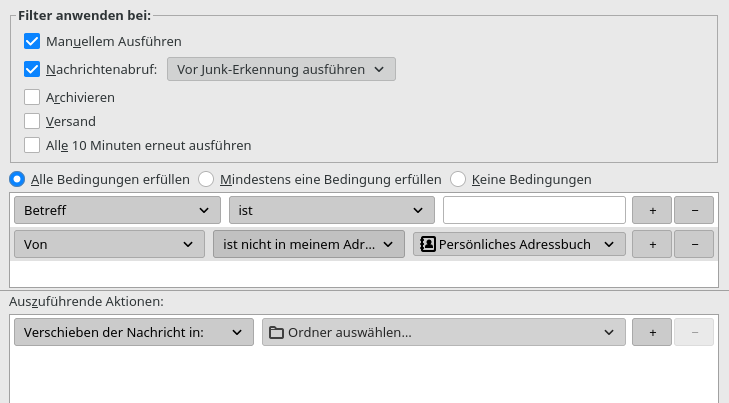
Task: Open the Vor Junk-Erkennung ausführen dropdown
Action: (280, 69)
